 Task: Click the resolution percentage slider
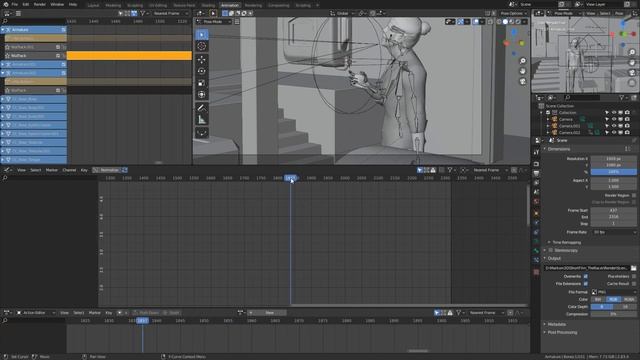(613, 172)
